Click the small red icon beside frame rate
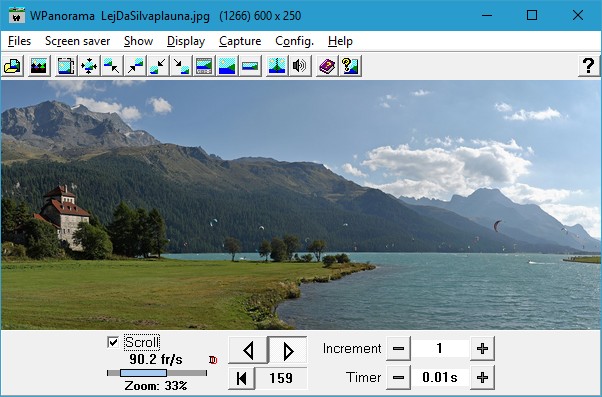Image resolution: width=602 pixels, height=397 pixels. (x=213, y=360)
